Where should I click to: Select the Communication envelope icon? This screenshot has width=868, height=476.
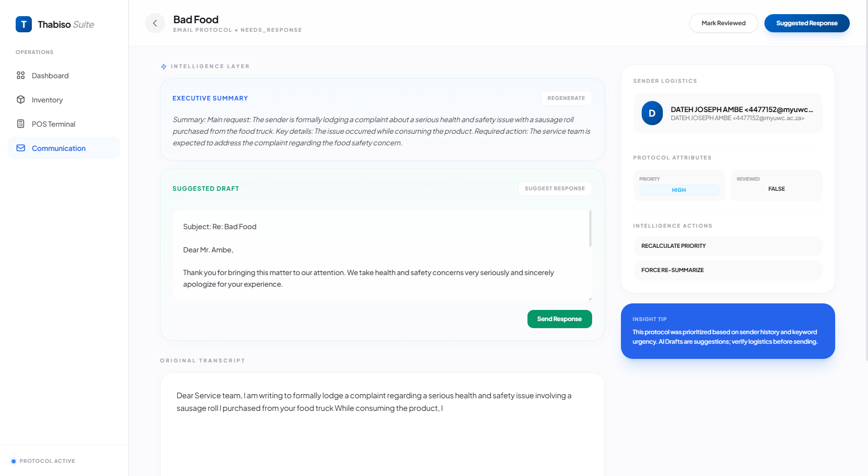[x=21, y=148]
